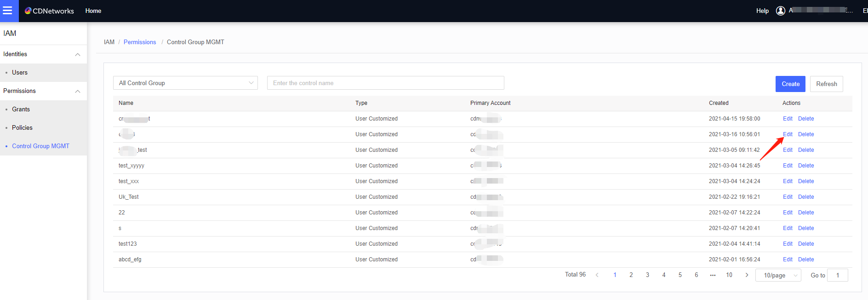Click the blue Create button
The image size is (868, 300).
pyautogui.click(x=790, y=84)
